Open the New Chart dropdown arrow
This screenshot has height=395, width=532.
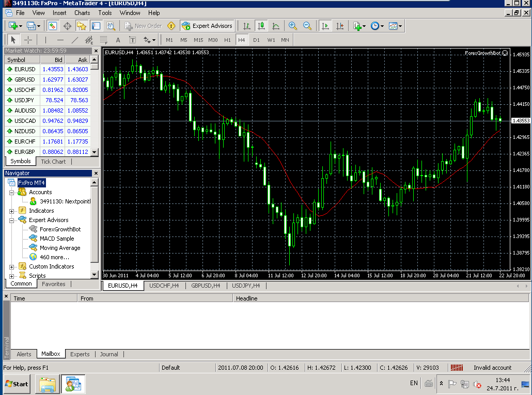point(21,26)
